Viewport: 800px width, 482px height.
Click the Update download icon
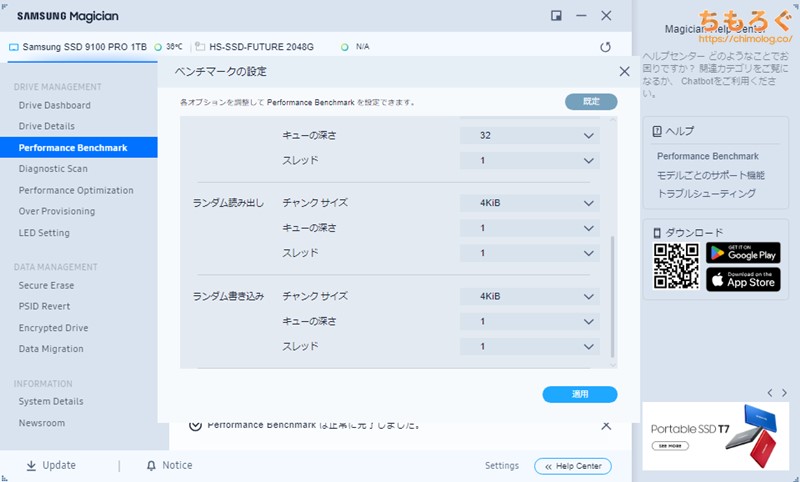pyautogui.click(x=31, y=465)
